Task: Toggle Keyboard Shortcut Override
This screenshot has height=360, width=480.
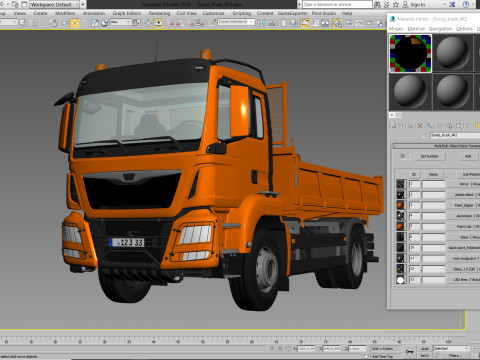Action: point(159,23)
